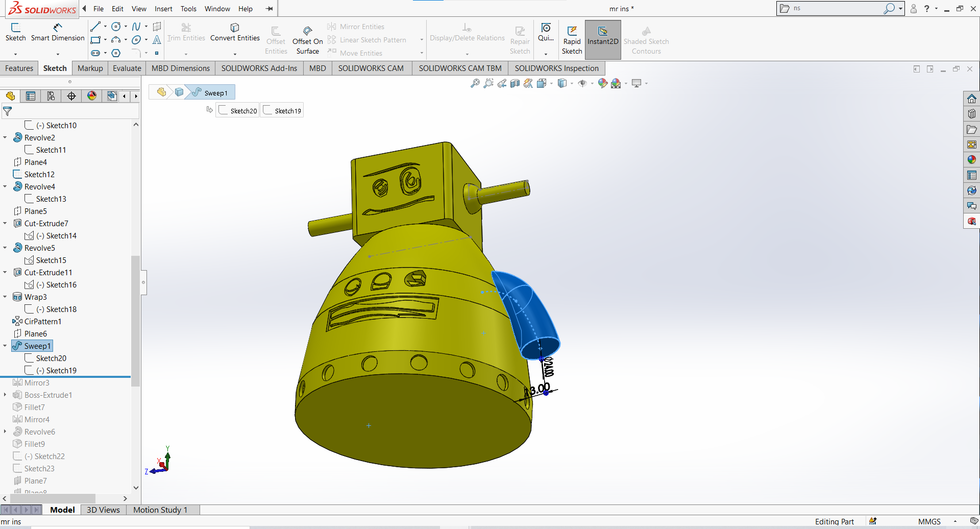Click the Section View icon
The width and height of the screenshot is (980, 529).
(x=515, y=83)
